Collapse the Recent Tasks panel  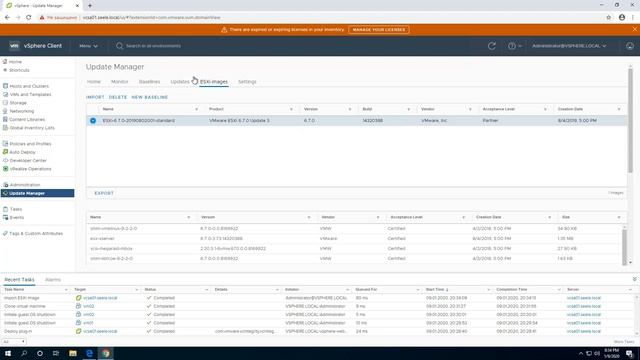[x=634, y=279]
